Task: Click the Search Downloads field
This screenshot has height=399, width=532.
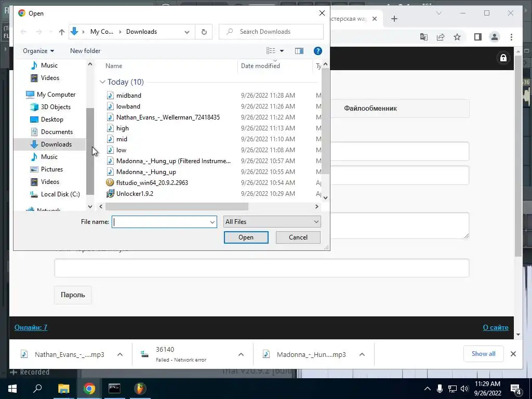Action: tap(271, 32)
